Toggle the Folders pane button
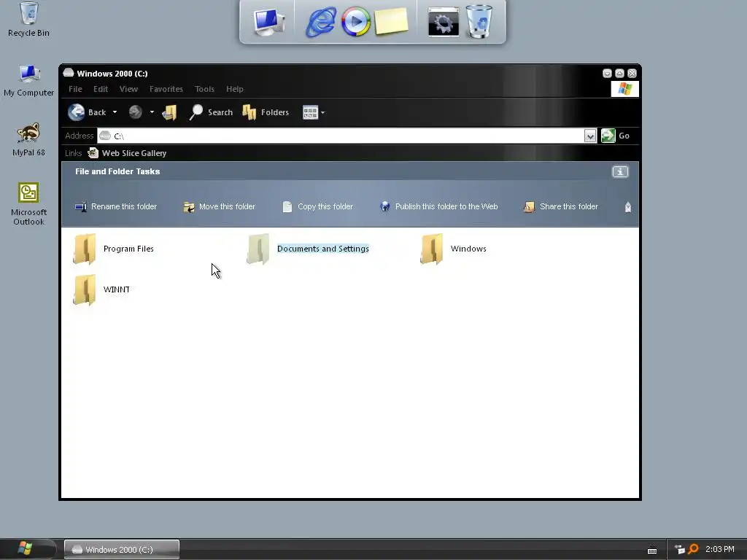Image resolution: width=747 pixels, height=560 pixels. tap(266, 112)
